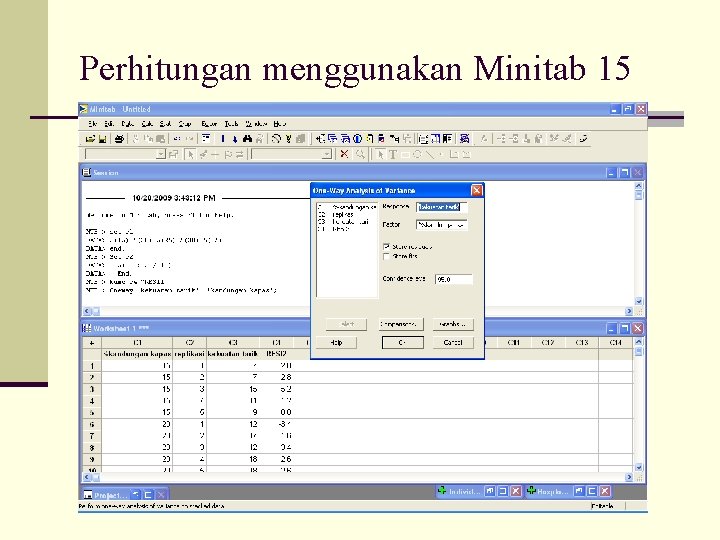
Task: Click the Session window title icon
Action: click(x=86, y=172)
